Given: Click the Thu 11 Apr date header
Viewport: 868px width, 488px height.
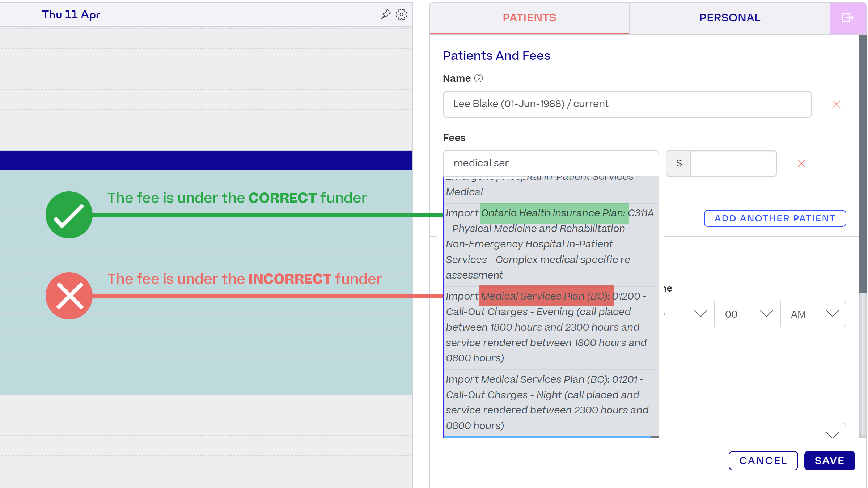Looking at the screenshot, I should click(71, 14).
